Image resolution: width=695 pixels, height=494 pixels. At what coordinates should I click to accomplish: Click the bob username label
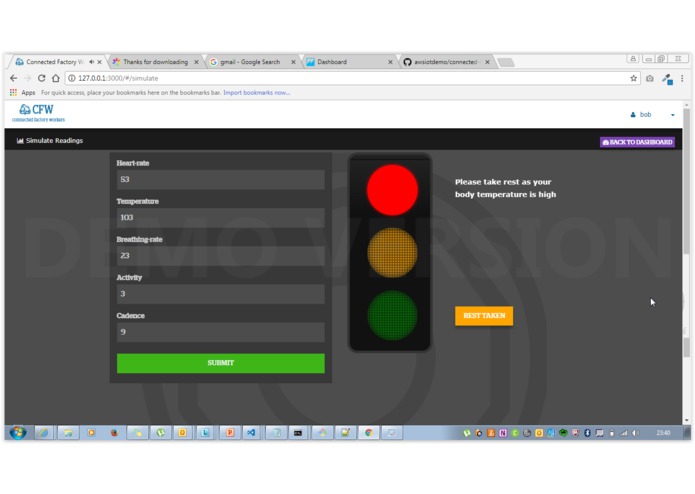[645, 115]
